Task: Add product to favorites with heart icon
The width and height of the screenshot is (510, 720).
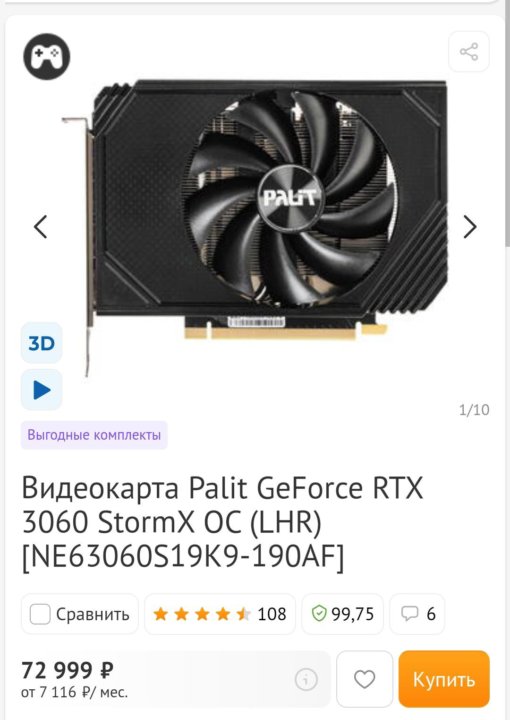Action: point(364,679)
